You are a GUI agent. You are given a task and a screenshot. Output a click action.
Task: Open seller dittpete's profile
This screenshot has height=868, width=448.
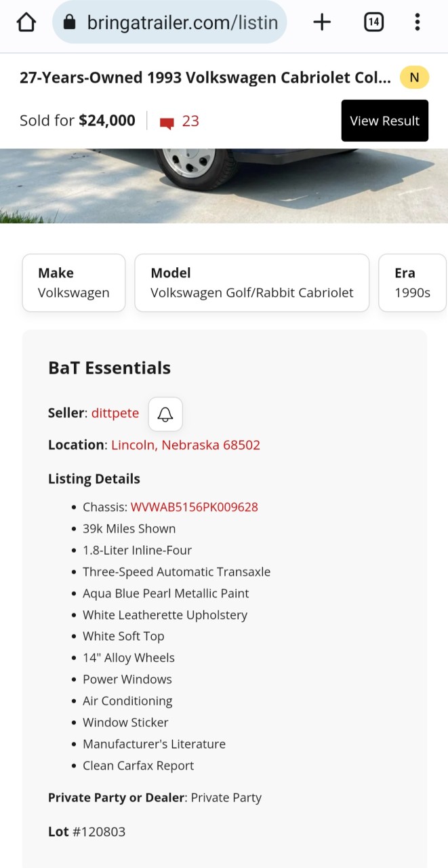(115, 413)
